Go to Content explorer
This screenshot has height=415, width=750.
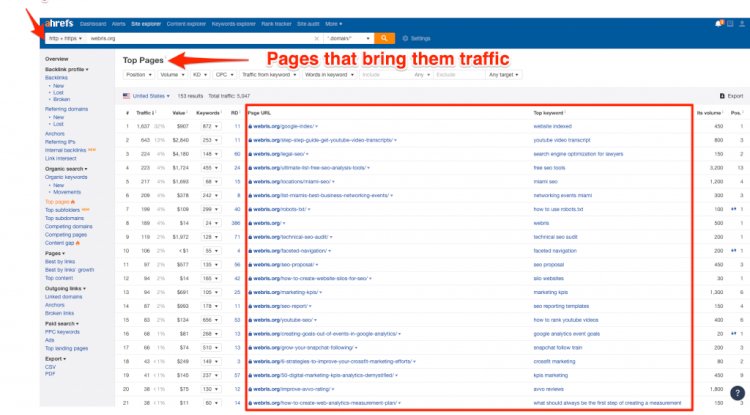tap(186, 23)
